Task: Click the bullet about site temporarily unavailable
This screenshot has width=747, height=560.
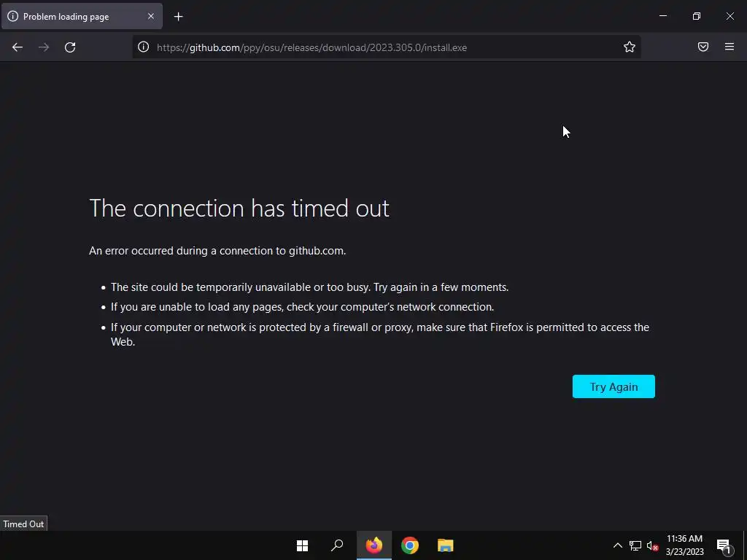Action: pyautogui.click(x=309, y=287)
